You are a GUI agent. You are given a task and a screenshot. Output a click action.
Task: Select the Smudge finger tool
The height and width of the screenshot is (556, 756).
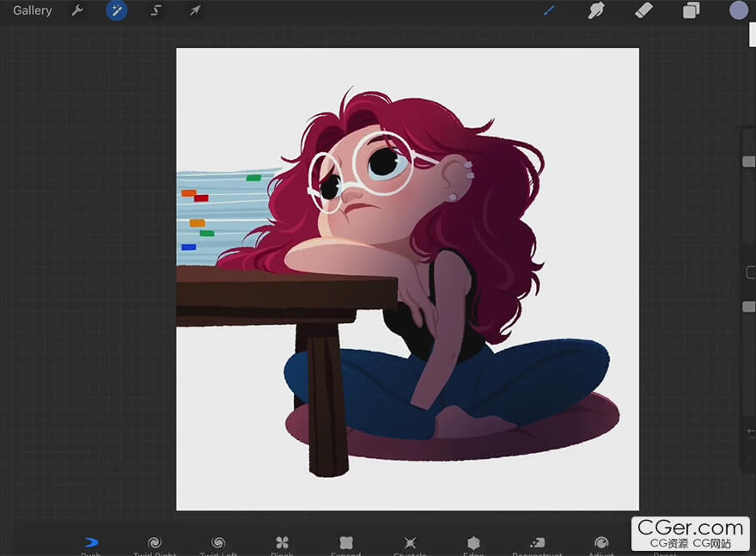(x=596, y=10)
